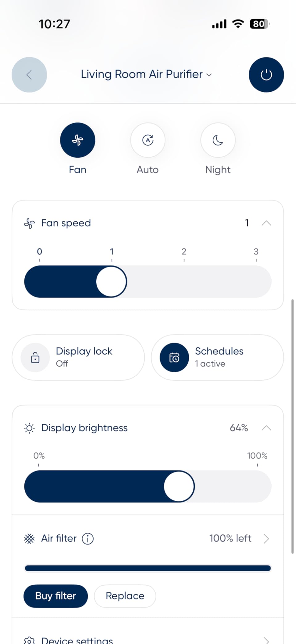
Task: Tap the Air filter mesh icon
Action: pyautogui.click(x=29, y=539)
